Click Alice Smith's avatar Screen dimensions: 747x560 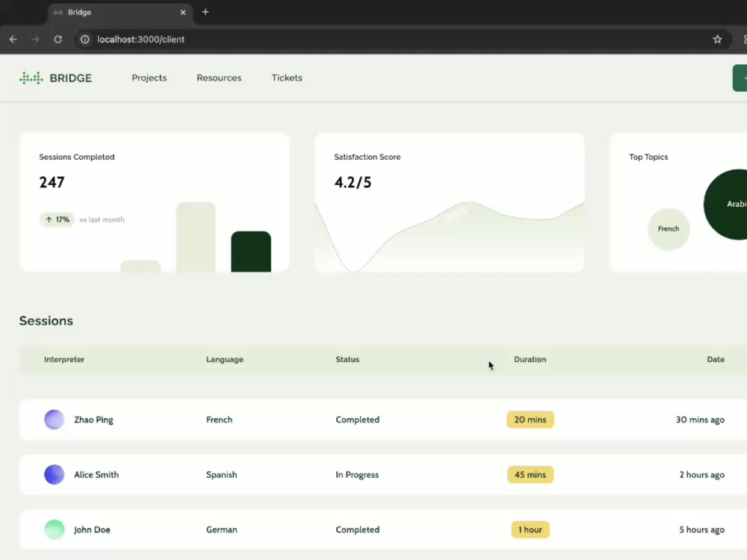(x=55, y=475)
